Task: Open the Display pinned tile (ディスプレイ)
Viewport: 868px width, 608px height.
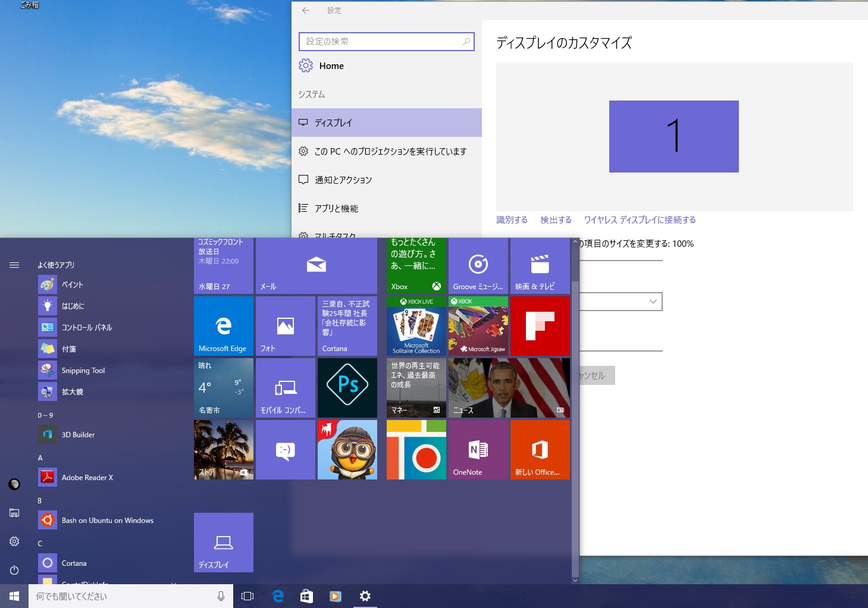Action: 224,543
